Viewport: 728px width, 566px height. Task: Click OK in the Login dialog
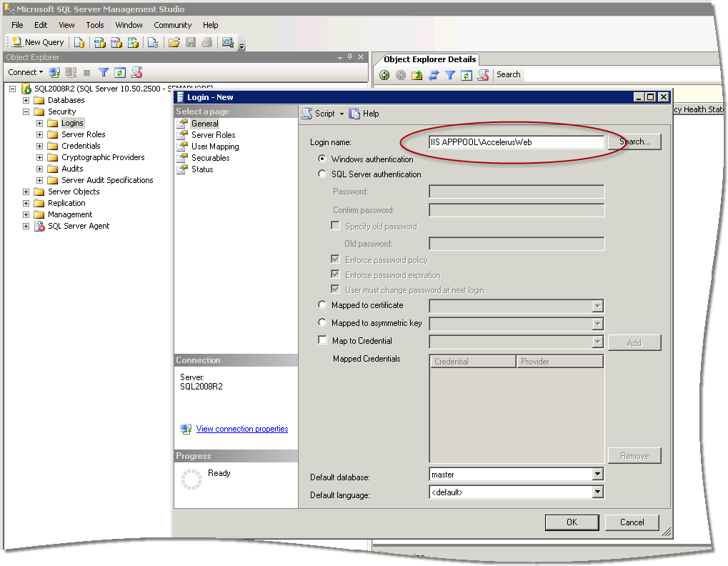(572, 522)
